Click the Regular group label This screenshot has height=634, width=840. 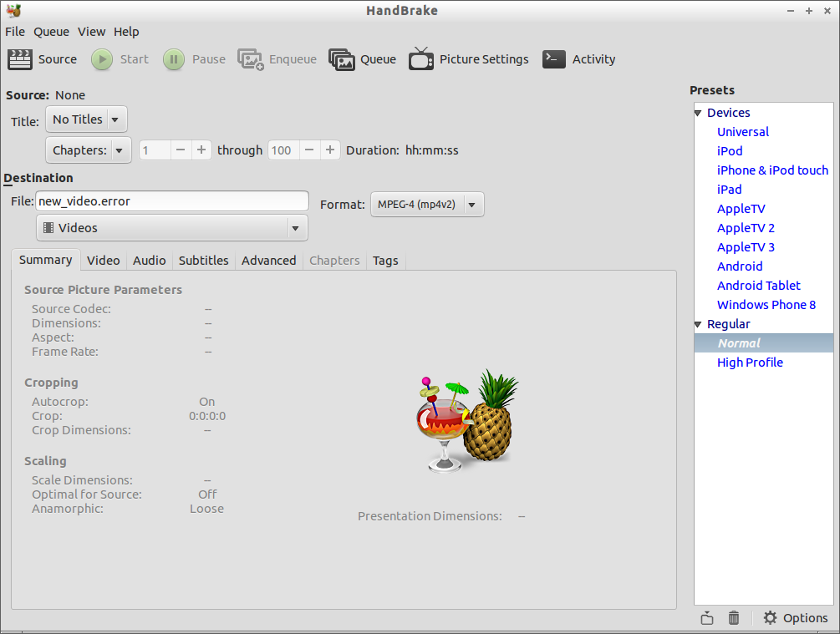pos(729,324)
